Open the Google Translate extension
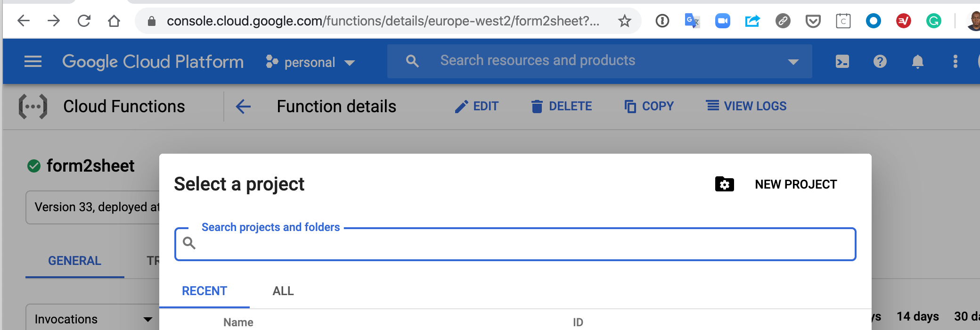980x330 pixels. (x=692, y=21)
